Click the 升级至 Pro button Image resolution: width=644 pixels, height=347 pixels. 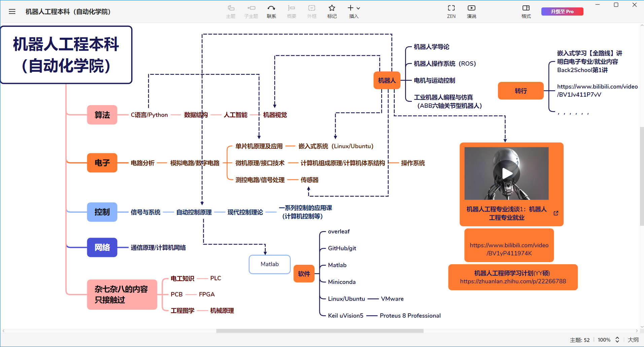[562, 11]
